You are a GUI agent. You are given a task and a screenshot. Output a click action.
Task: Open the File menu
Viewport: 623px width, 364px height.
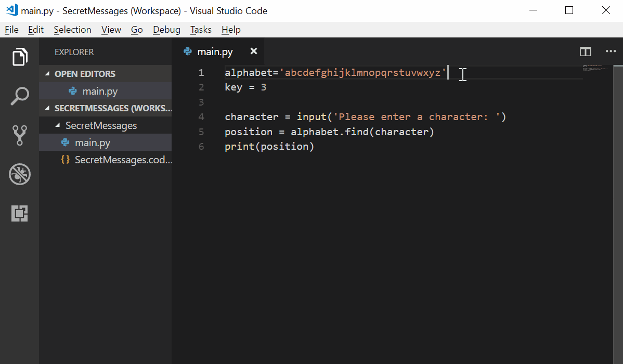[11, 30]
